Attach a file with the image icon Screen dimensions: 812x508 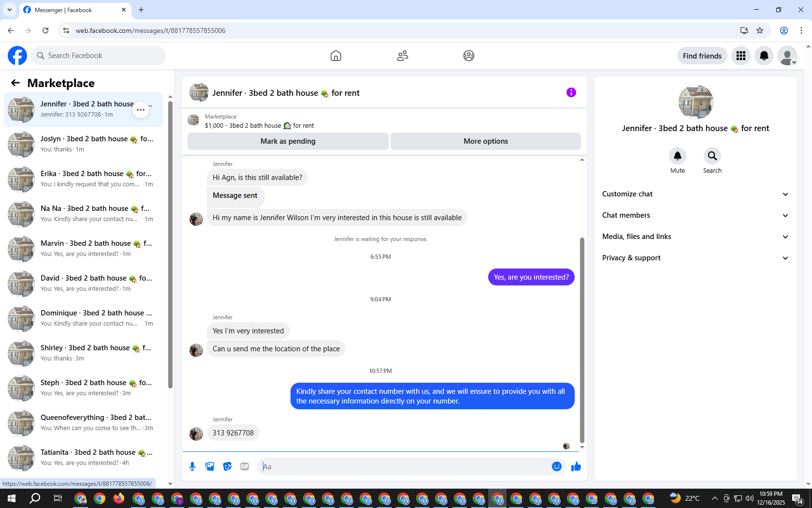[x=210, y=466]
